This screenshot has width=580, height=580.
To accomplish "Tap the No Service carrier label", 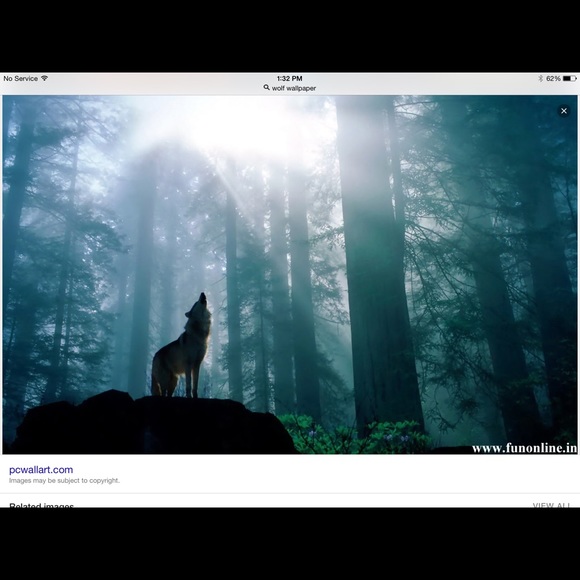I will [21, 78].
